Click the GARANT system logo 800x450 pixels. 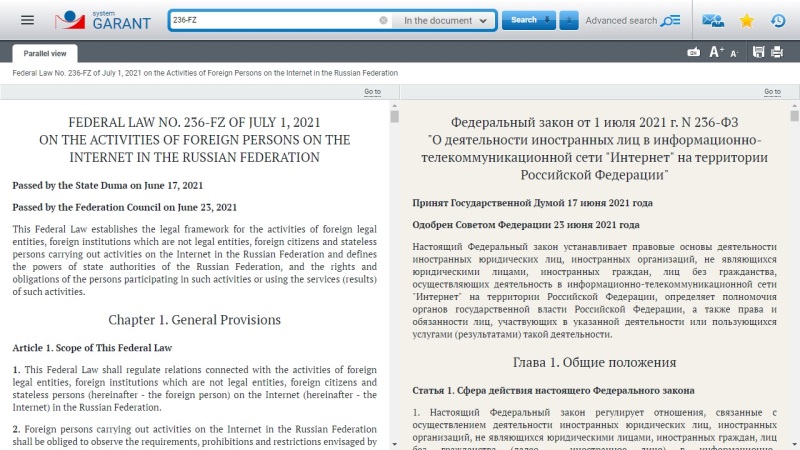pyautogui.click(x=103, y=20)
